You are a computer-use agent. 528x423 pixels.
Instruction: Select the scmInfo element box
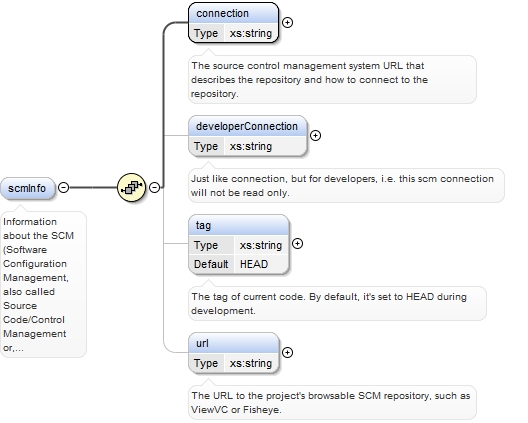coord(27,188)
